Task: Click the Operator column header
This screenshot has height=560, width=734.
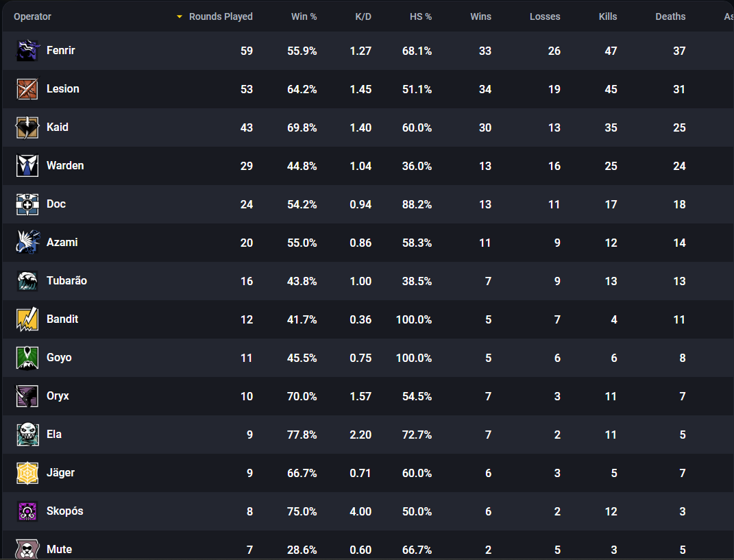Action: tap(32, 16)
